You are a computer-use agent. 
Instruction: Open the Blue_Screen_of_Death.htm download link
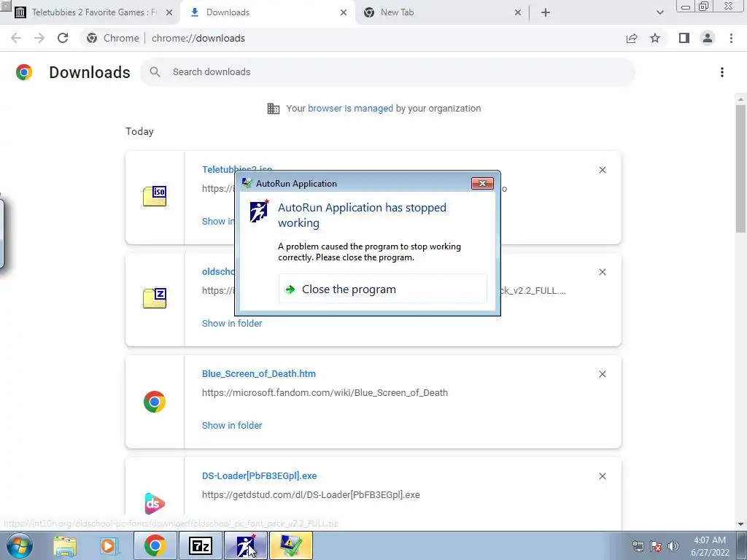[259, 374]
